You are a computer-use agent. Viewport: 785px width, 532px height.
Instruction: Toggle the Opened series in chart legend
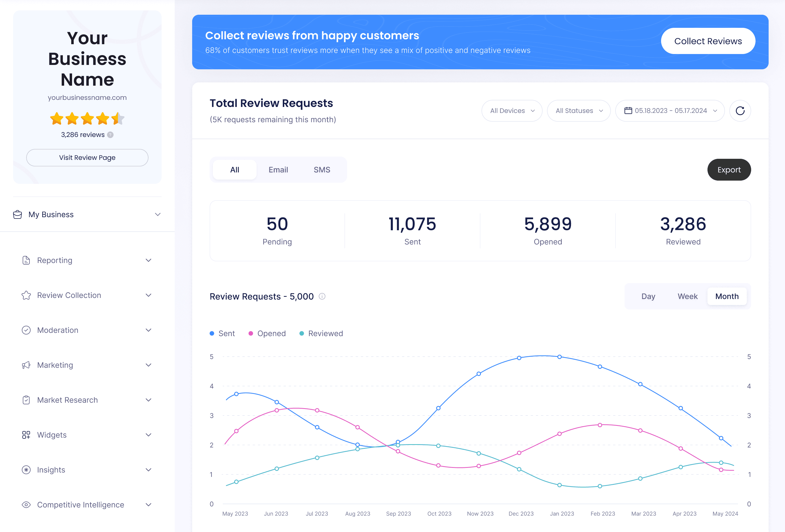[267, 333]
